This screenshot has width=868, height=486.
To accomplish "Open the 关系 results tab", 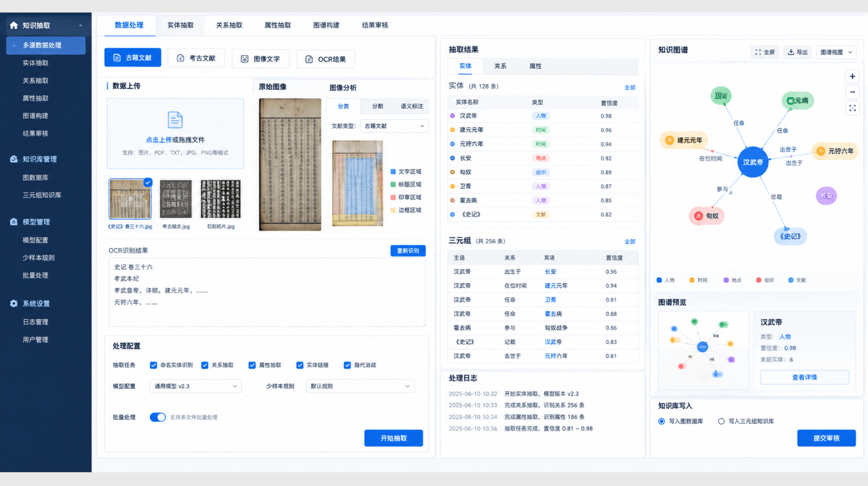I will [x=500, y=66].
